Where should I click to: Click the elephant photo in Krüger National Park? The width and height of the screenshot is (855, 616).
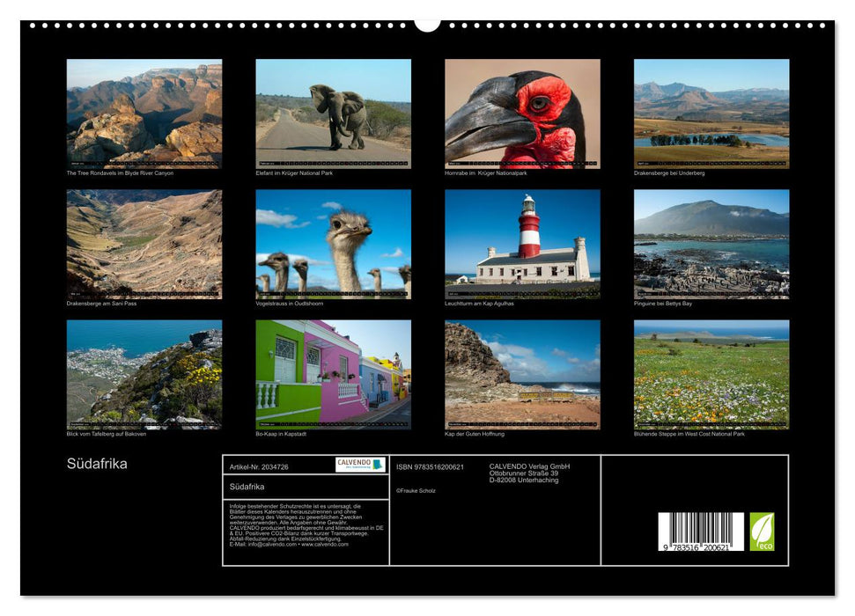pos(333,114)
